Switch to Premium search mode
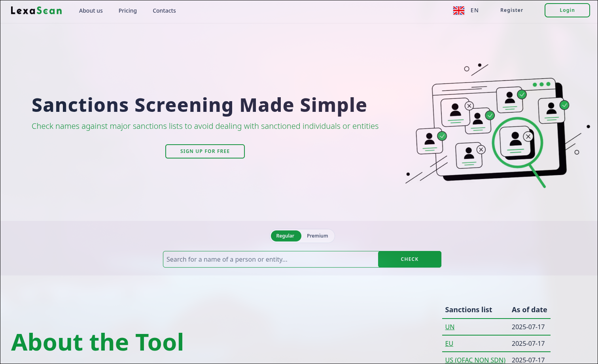 pyautogui.click(x=317, y=236)
